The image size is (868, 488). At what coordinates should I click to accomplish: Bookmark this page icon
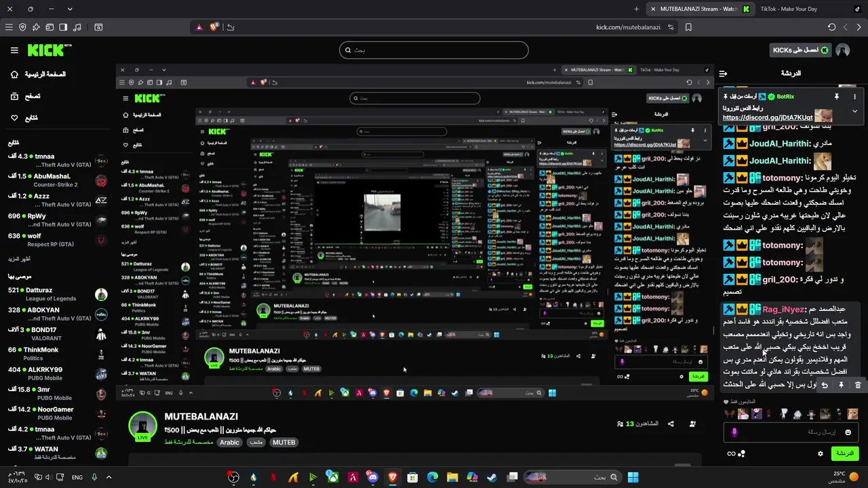pos(688,27)
